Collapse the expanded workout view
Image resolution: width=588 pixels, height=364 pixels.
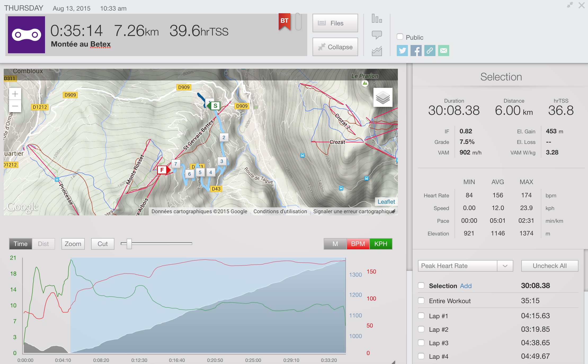[335, 47]
